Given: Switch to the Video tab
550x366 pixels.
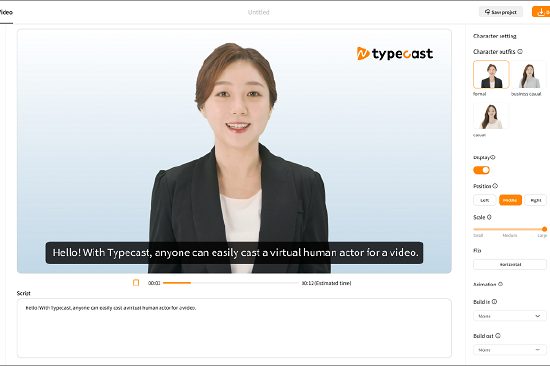Looking at the screenshot, I should 6,12.
